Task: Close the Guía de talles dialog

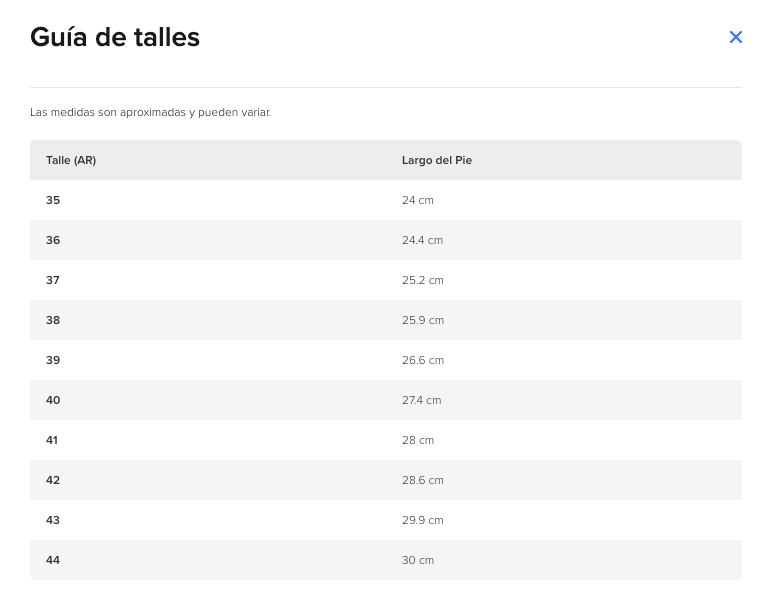Action: click(735, 37)
